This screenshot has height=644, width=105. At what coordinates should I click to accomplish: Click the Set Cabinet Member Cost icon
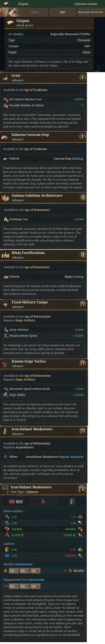tap(6, 99)
